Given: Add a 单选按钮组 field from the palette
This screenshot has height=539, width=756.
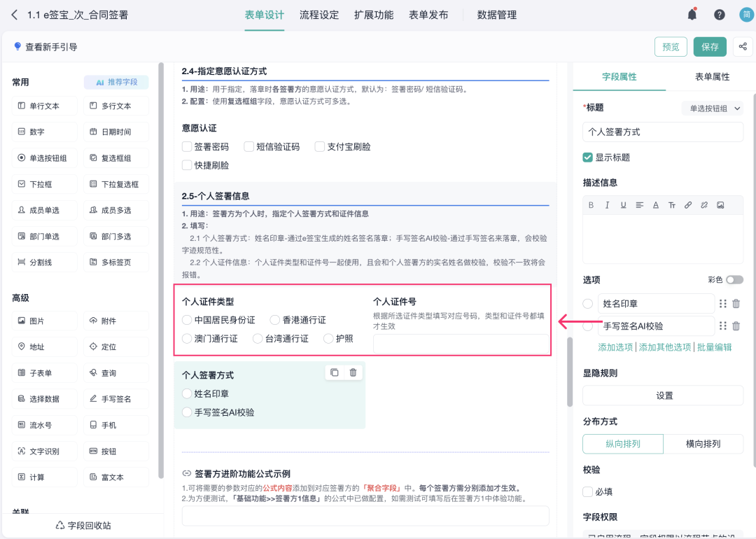Looking at the screenshot, I should tap(44, 158).
